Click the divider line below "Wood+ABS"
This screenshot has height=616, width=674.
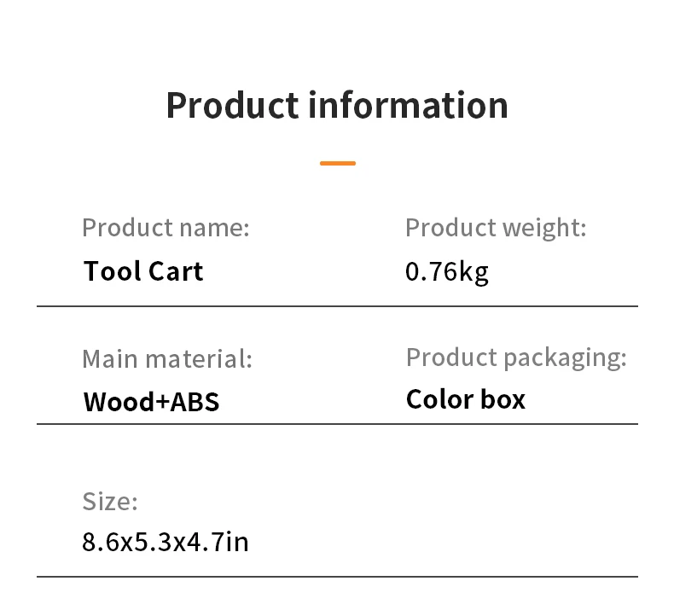click(x=337, y=423)
